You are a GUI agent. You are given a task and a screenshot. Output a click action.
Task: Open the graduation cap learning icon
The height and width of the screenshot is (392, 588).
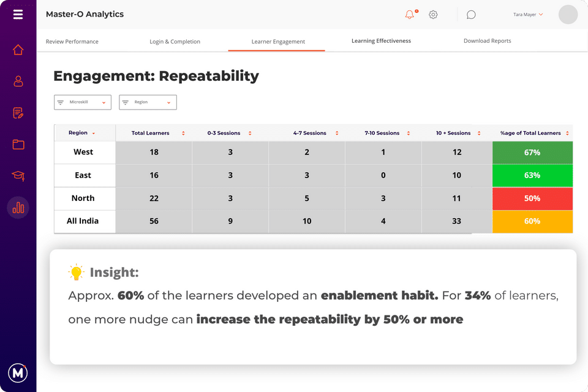click(18, 176)
